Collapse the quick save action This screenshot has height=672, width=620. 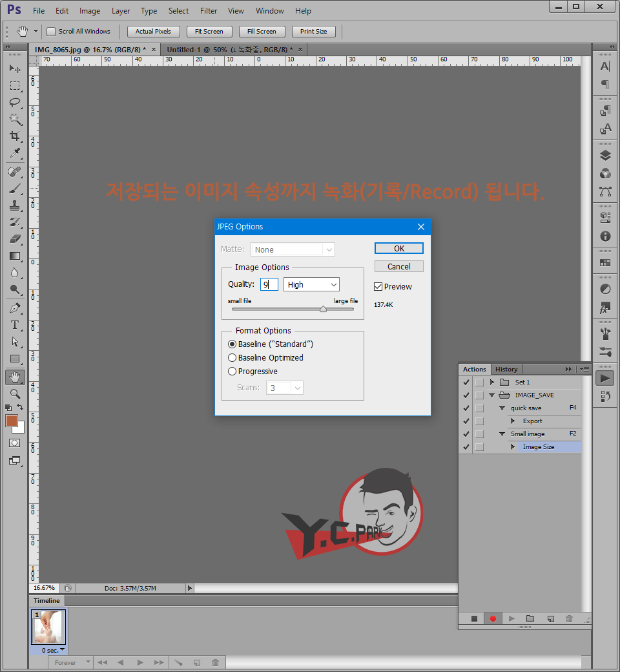tap(502, 408)
